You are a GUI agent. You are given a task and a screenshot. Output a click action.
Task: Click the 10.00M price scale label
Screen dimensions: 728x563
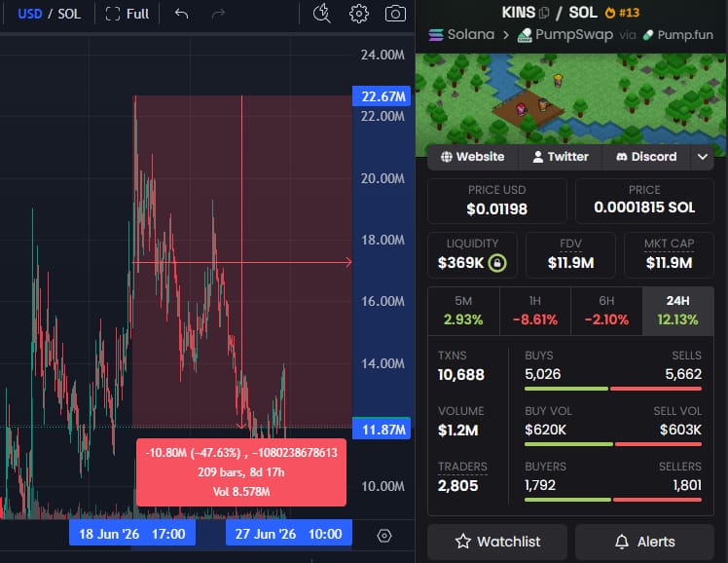[383, 486]
